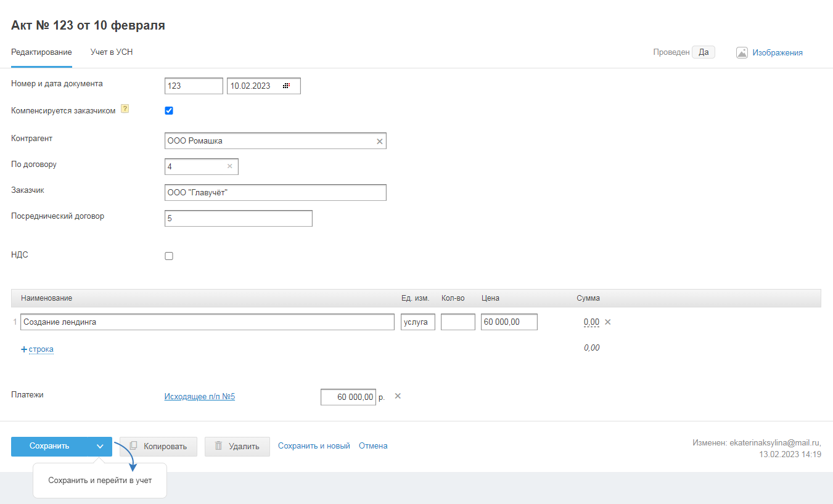The height and width of the screenshot is (504, 833).
Task: Add a new строка to the table
Action: [x=37, y=349]
